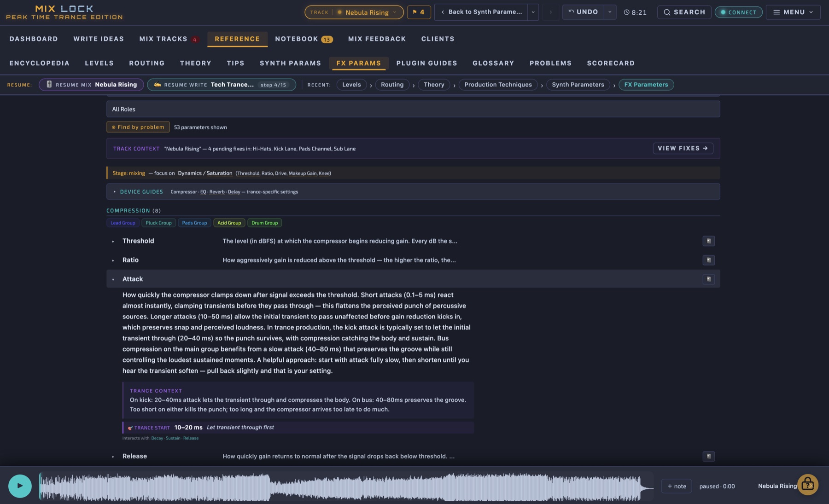Click the Find by problem button
Viewport: 829px width, 504px height.
pos(138,127)
